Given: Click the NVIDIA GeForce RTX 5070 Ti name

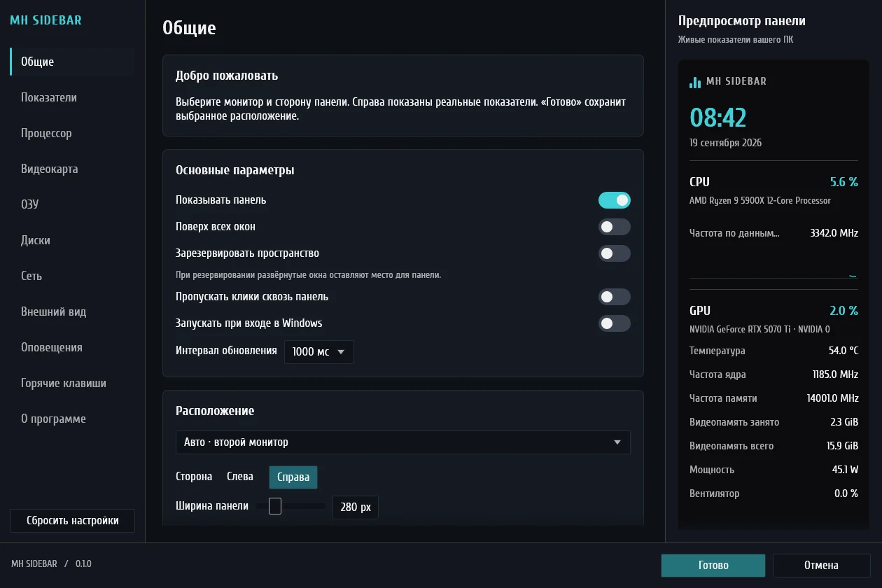Looking at the screenshot, I should [759, 329].
